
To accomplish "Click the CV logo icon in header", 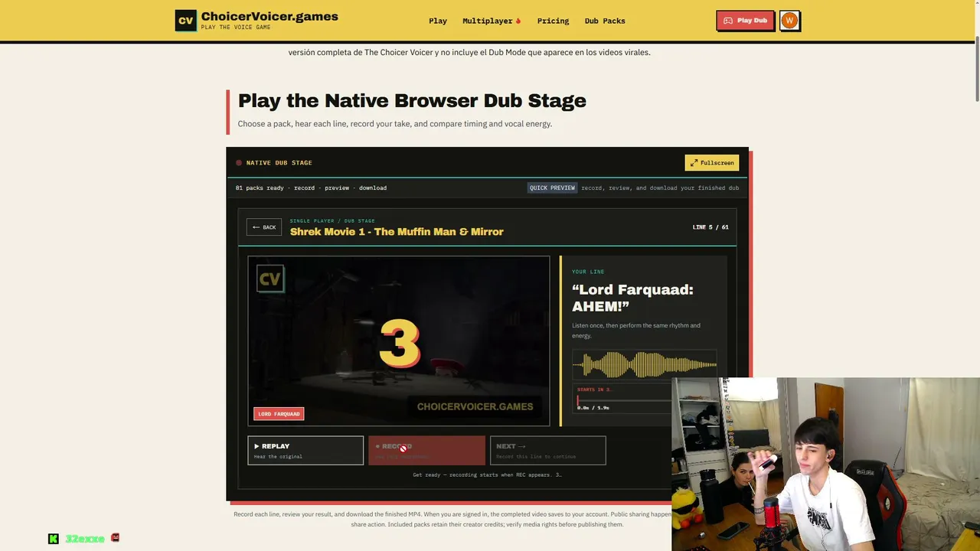I will click(x=186, y=21).
